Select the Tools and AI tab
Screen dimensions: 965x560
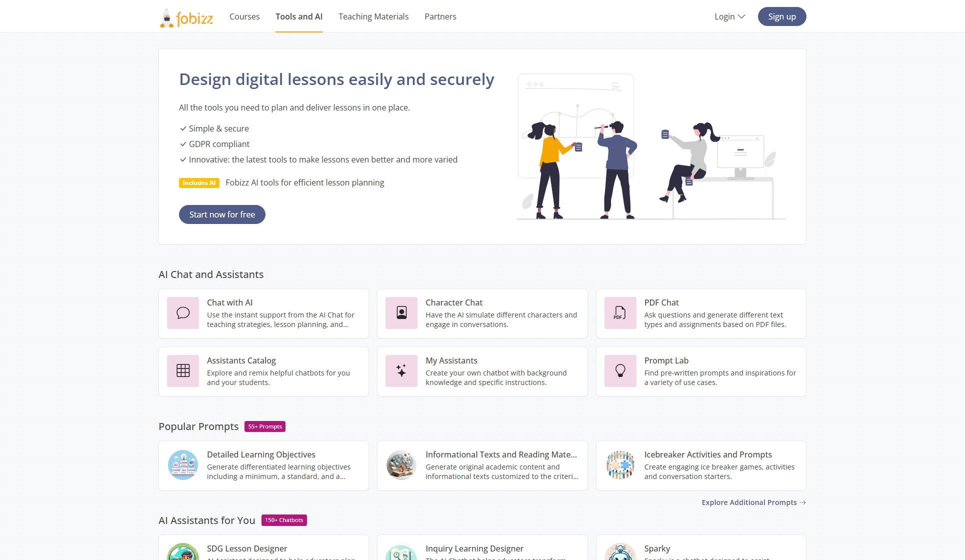[298, 16]
